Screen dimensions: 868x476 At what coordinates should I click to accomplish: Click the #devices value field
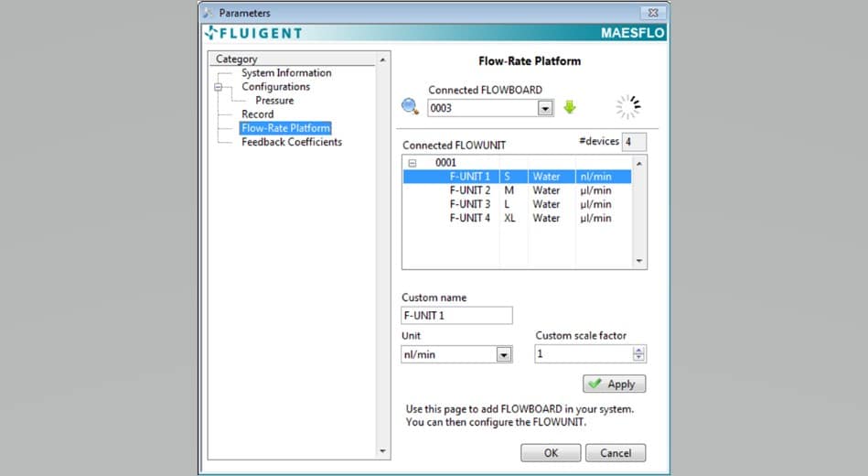point(634,142)
